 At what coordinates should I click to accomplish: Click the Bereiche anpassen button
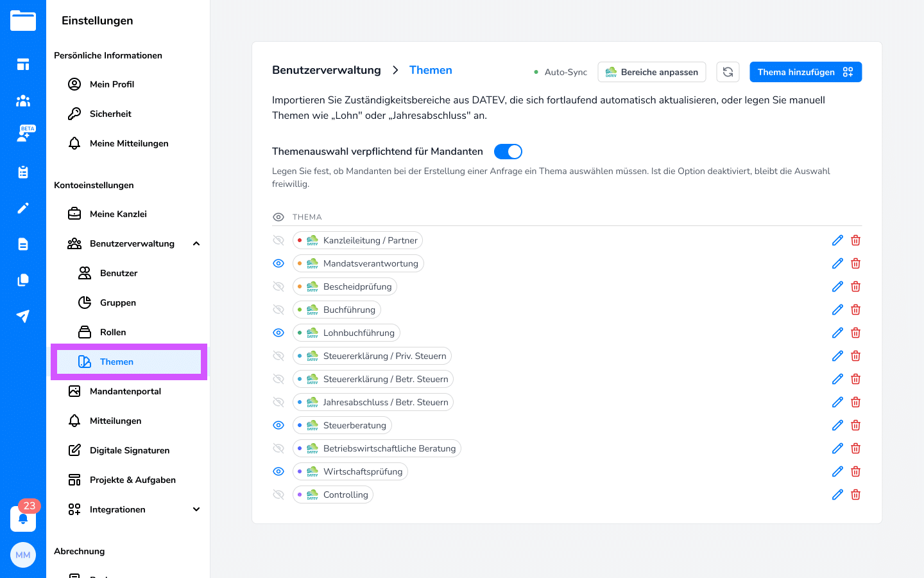coord(651,72)
